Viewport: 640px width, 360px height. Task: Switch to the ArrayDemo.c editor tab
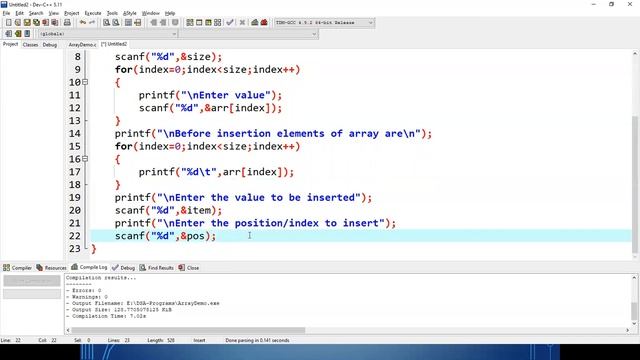click(82, 44)
